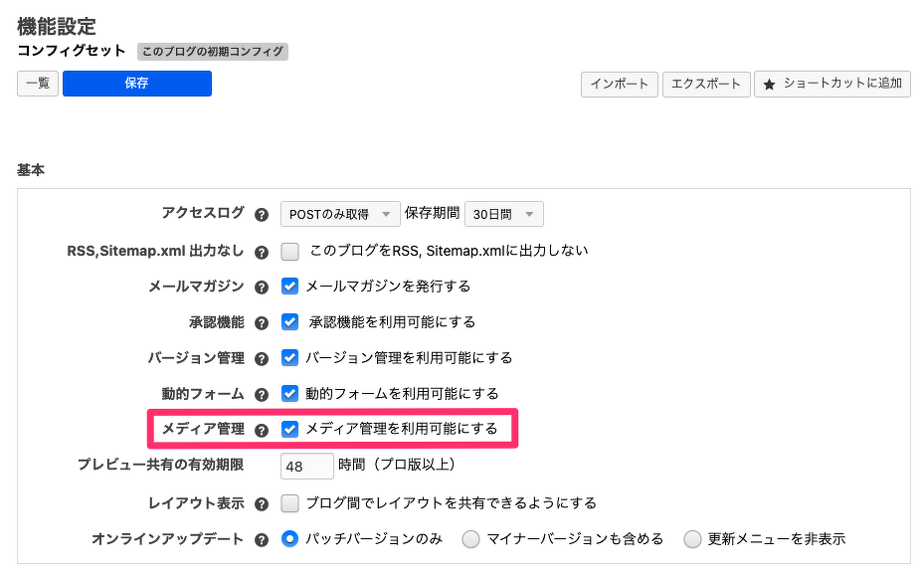Screen dimensions: 924x579
Task: Open the POSTのみ取得 access log dropdown
Action: 340,214
